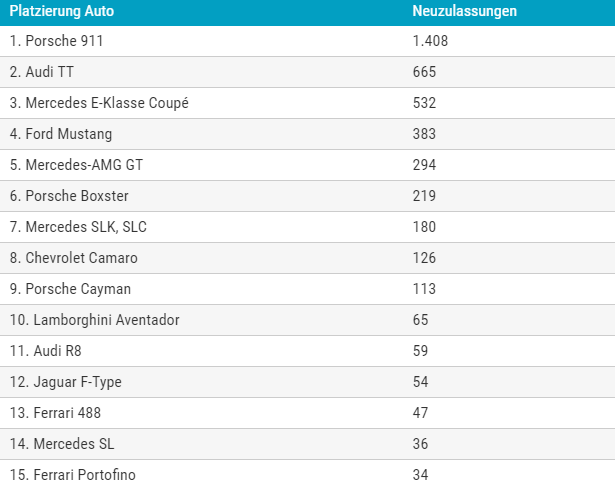Click '3. Mercedes E-Klasse Coupé' text

[99, 103]
